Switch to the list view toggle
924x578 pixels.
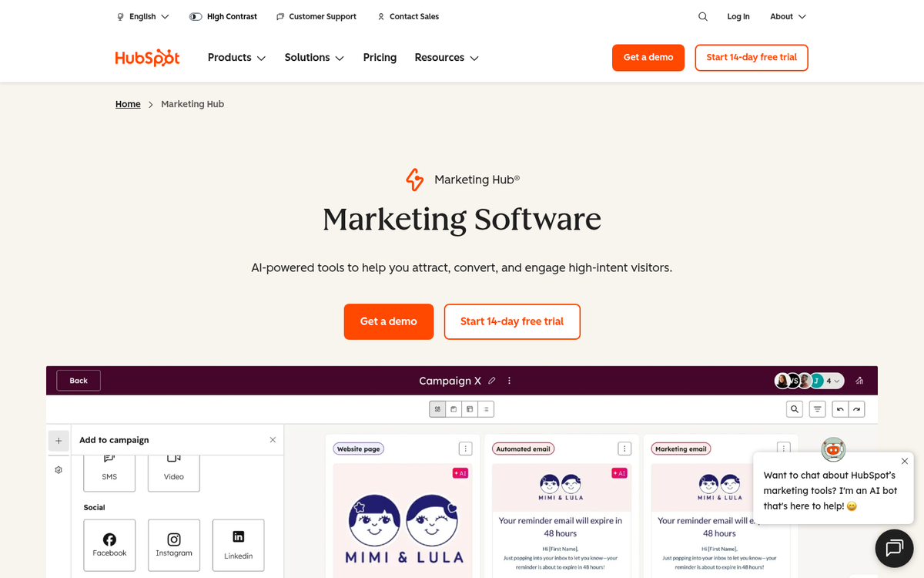tap(486, 408)
